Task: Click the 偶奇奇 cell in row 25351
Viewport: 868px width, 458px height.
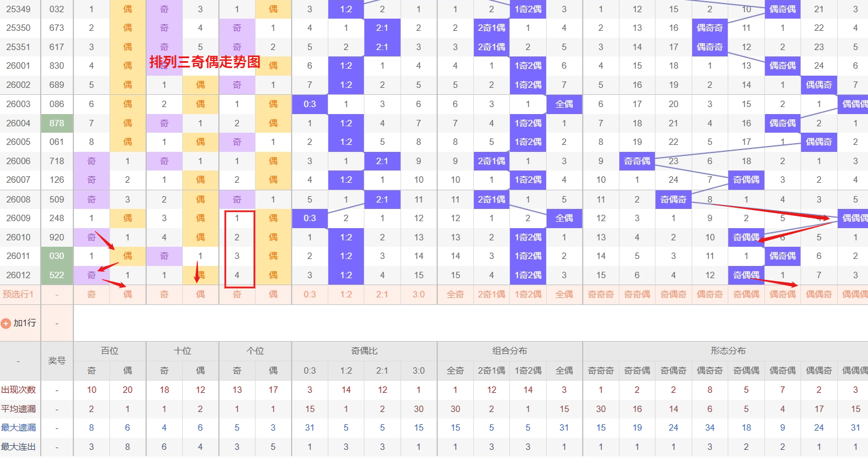Action: [x=710, y=47]
